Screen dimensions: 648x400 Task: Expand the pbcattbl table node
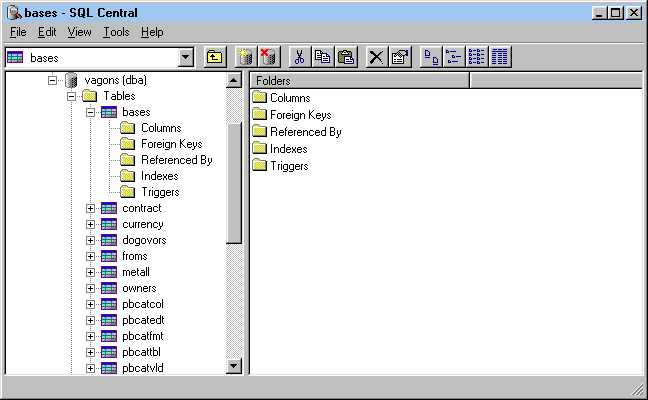[91, 352]
